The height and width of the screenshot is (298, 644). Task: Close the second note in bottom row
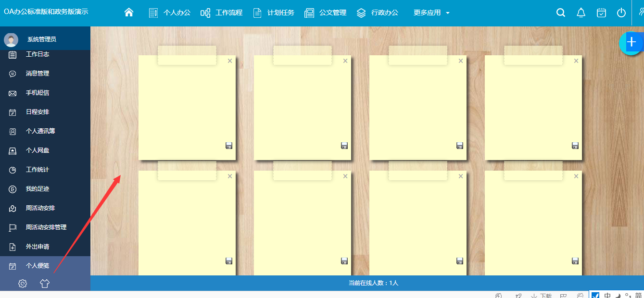[x=345, y=176]
